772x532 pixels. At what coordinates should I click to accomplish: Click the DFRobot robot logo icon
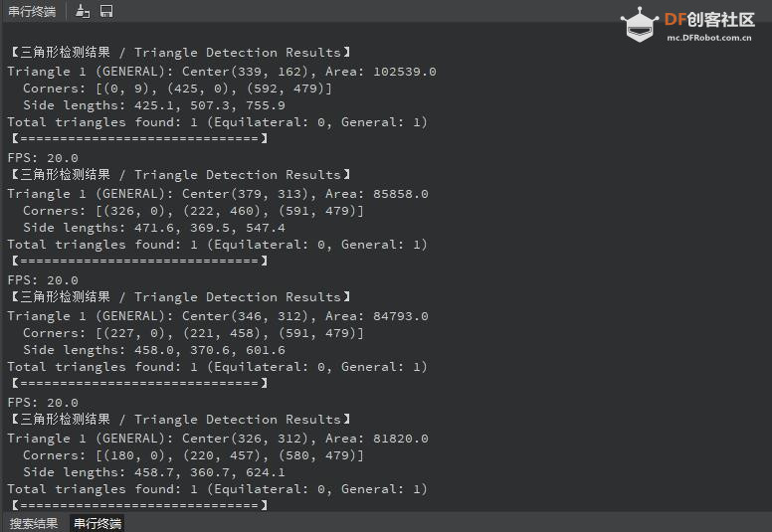640,24
